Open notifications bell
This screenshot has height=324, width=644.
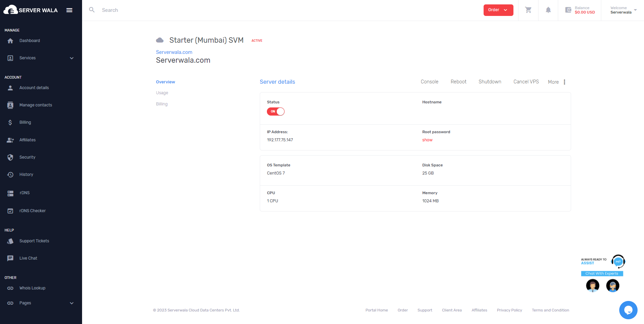coord(548,10)
